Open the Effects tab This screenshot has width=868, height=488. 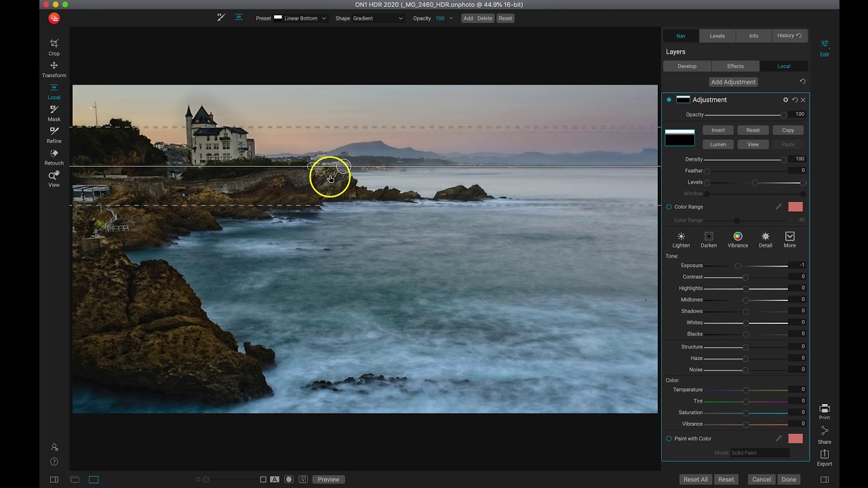click(x=735, y=66)
